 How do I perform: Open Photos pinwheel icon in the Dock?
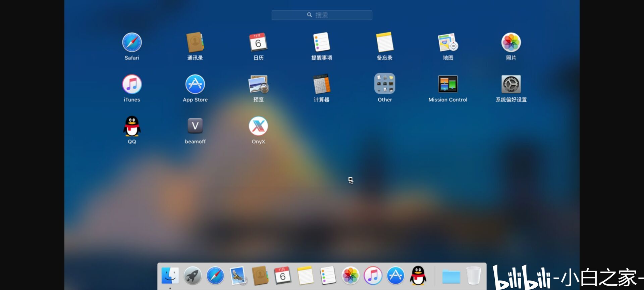(x=350, y=276)
